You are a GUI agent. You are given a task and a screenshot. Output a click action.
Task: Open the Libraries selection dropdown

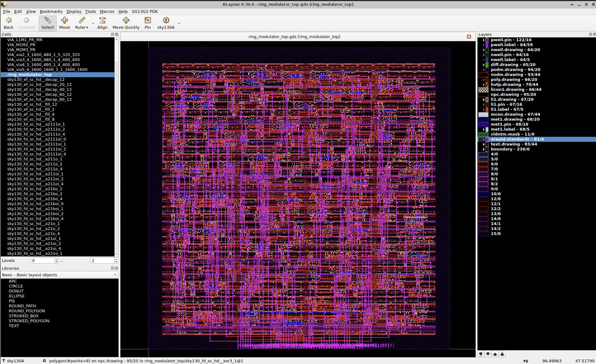click(x=114, y=275)
